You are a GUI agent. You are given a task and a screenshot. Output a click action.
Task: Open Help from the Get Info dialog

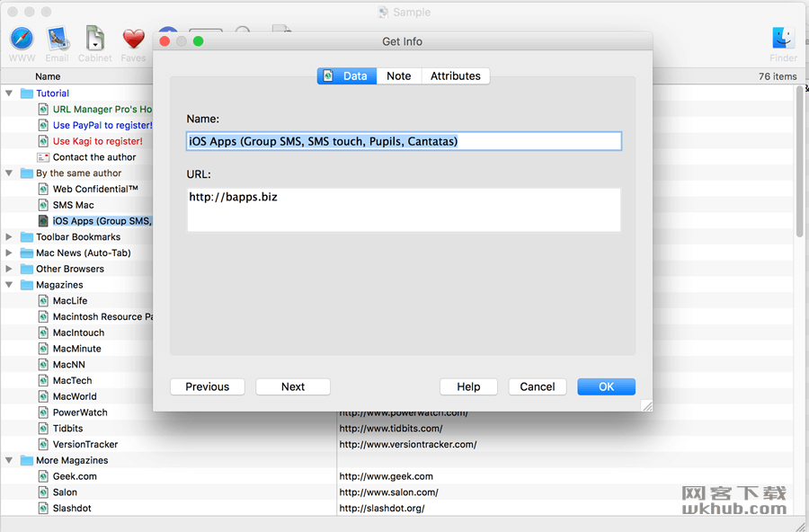tap(468, 387)
